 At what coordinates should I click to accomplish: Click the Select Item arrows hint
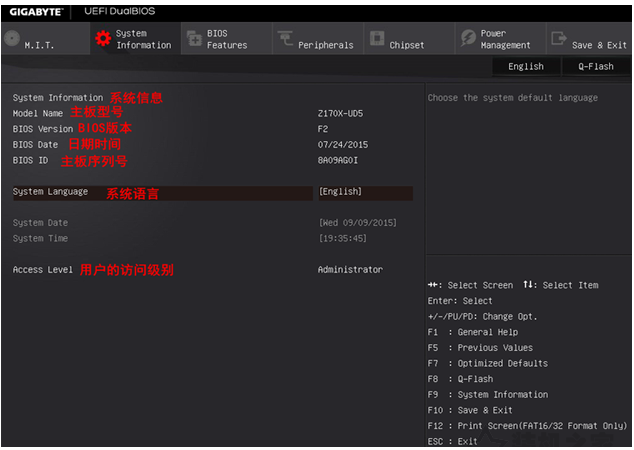(560, 285)
